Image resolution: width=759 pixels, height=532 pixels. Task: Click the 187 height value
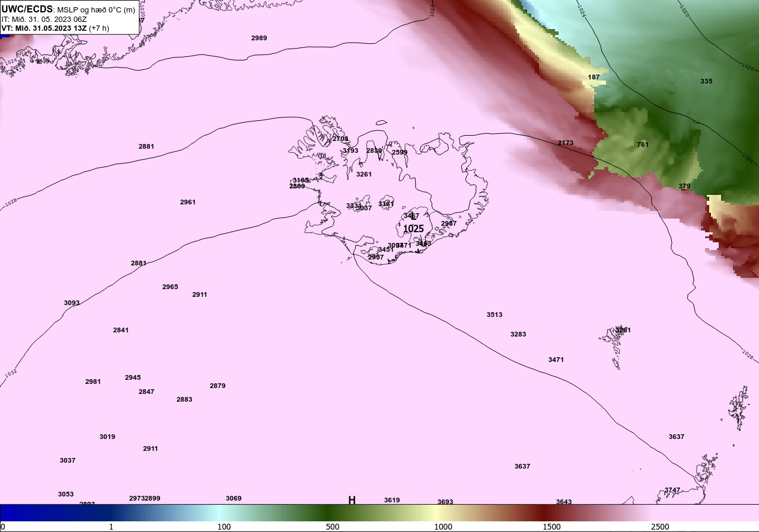[594, 77]
